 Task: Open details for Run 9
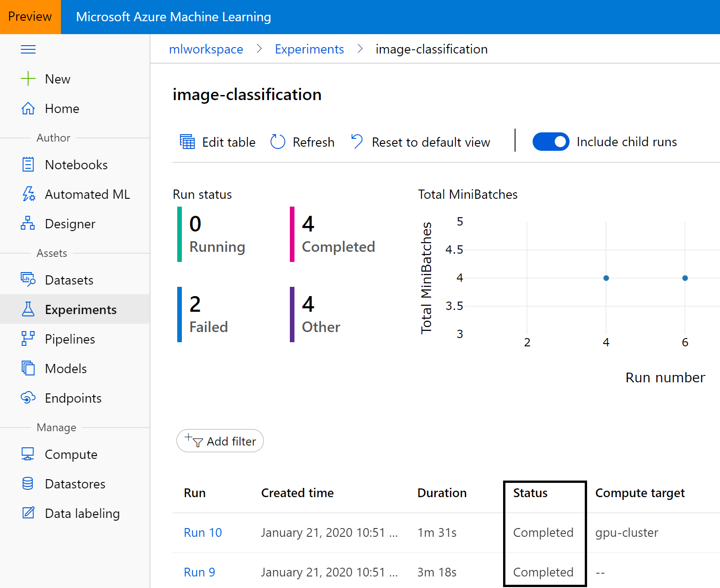199,572
